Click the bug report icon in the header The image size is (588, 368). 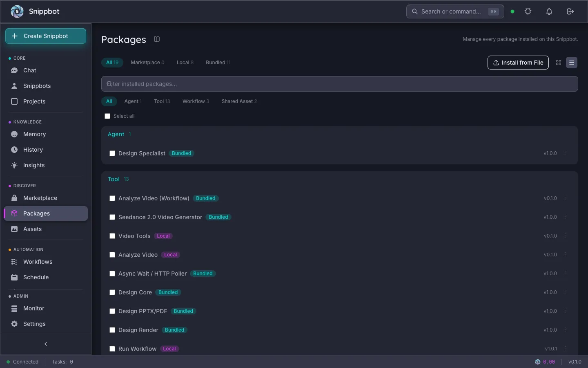tap(528, 11)
